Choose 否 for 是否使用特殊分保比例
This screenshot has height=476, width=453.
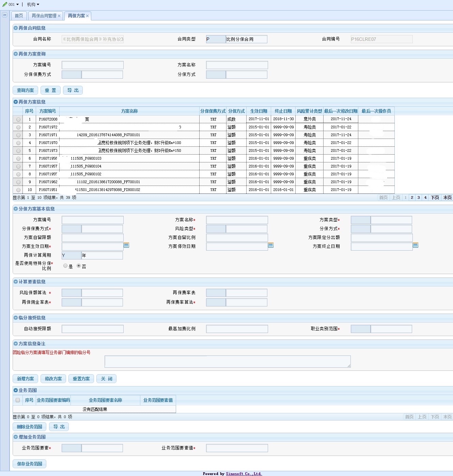coord(79,266)
